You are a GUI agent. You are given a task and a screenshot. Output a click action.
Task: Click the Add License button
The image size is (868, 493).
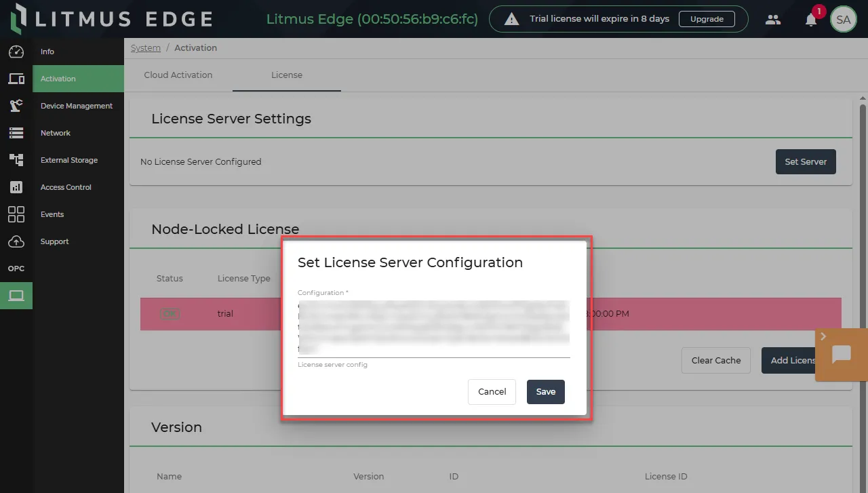tap(789, 361)
